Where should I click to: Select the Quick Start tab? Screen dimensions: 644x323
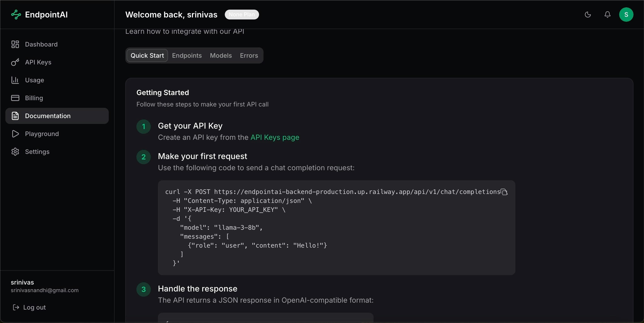click(147, 55)
